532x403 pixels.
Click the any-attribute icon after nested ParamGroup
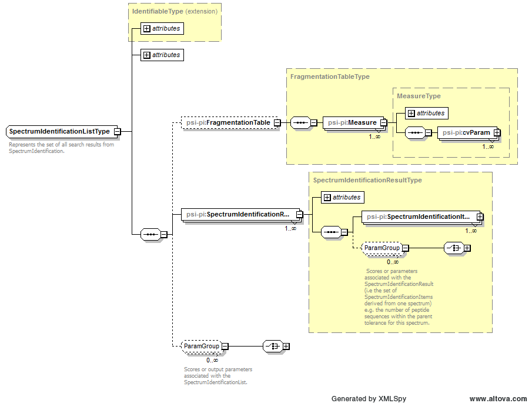pos(454,248)
